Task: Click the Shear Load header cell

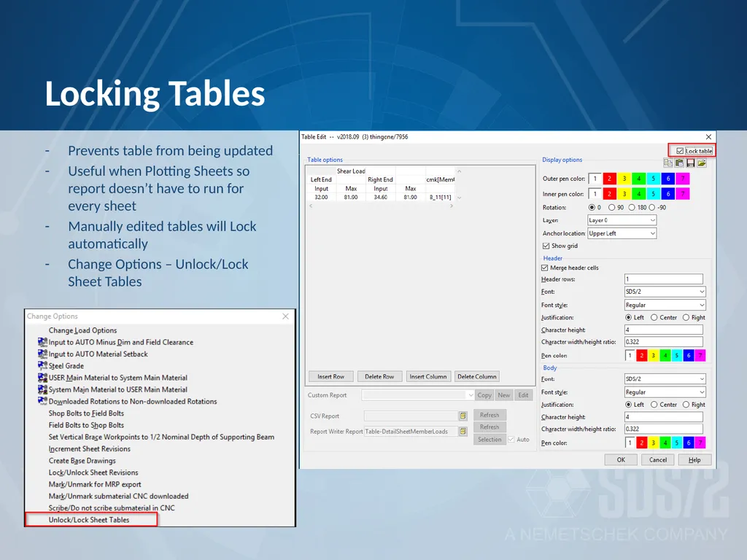Action: tap(351, 171)
